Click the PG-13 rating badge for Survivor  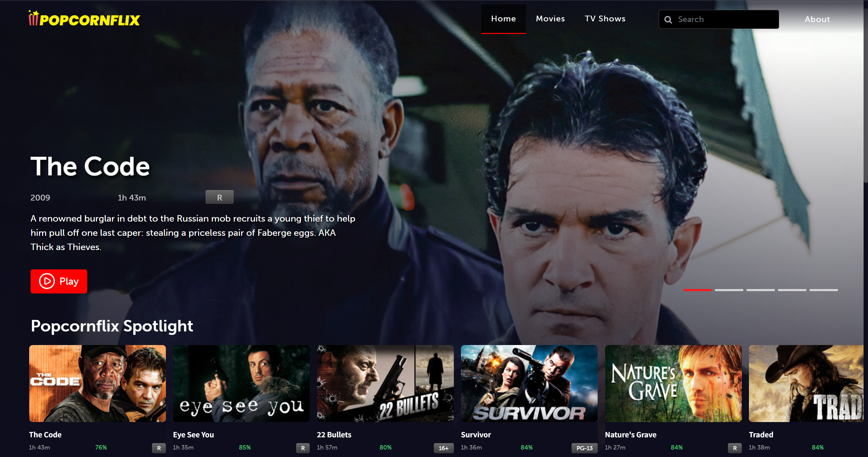tap(584, 448)
